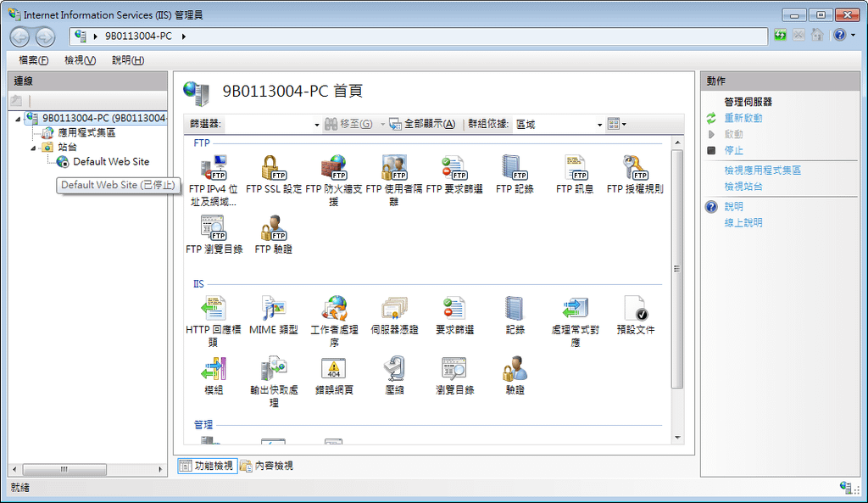The image size is (868, 503).
Task: Click the address bar path field
Action: [x=419, y=36]
